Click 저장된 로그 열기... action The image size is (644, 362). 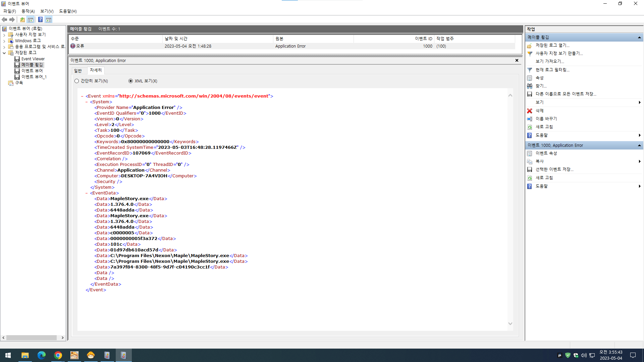click(552, 46)
